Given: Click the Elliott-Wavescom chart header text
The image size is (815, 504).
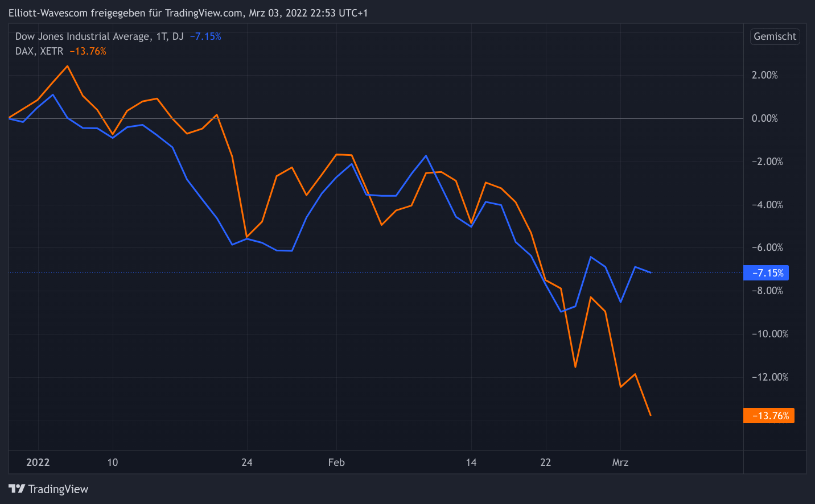Looking at the screenshot, I should [188, 13].
